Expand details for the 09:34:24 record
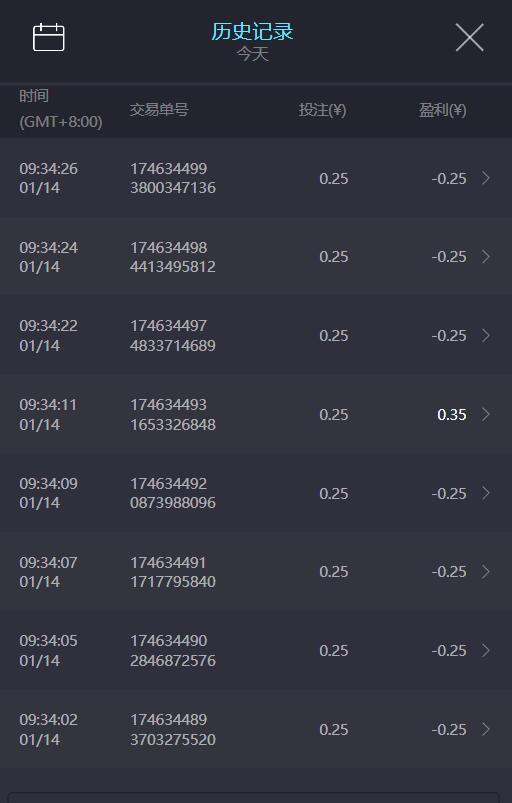 pos(486,257)
